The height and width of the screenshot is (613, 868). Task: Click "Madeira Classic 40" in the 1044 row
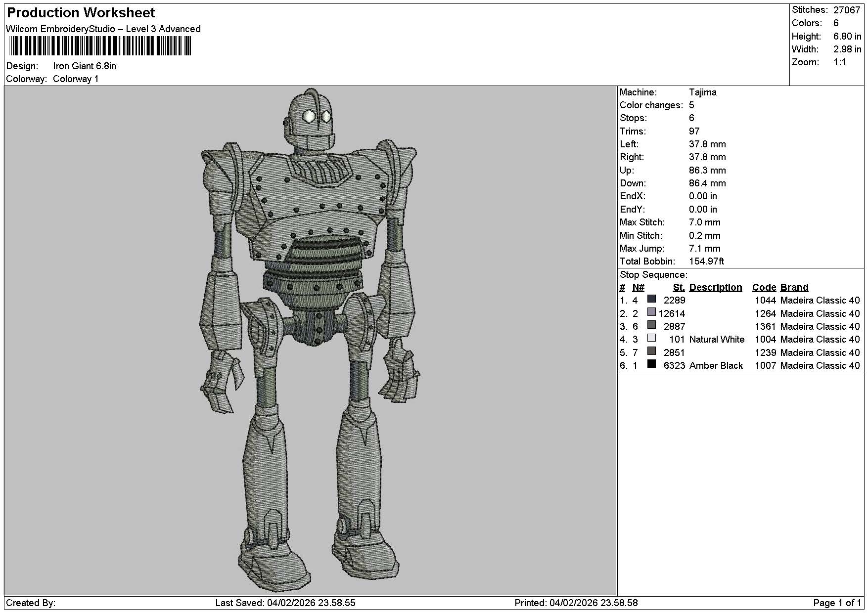pyautogui.click(x=820, y=301)
